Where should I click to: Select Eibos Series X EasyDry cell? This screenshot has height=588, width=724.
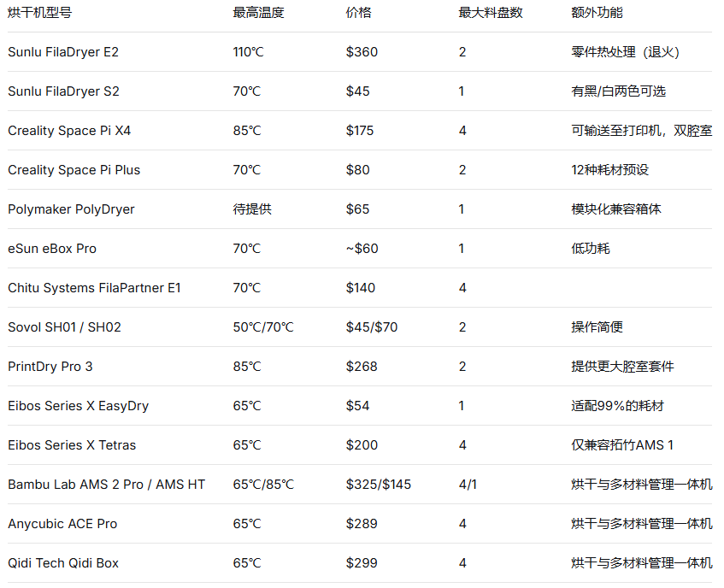[x=79, y=406]
